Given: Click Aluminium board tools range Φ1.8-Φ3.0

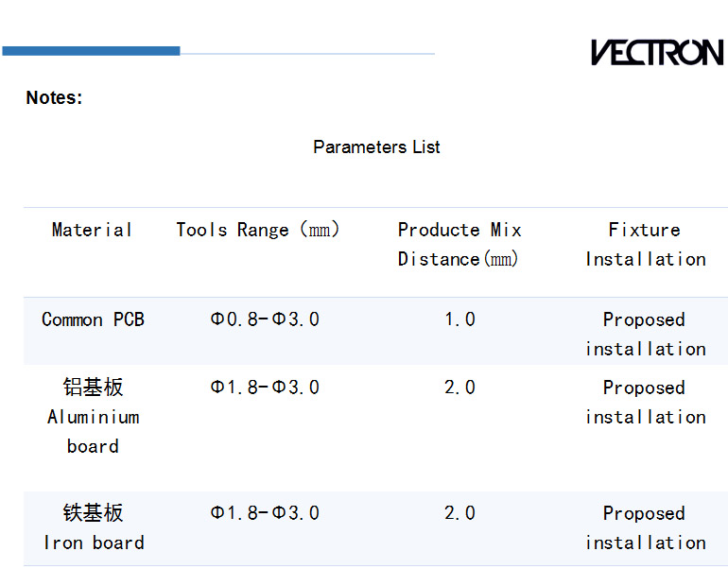Looking at the screenshot, I should click(x=265, y=388).
